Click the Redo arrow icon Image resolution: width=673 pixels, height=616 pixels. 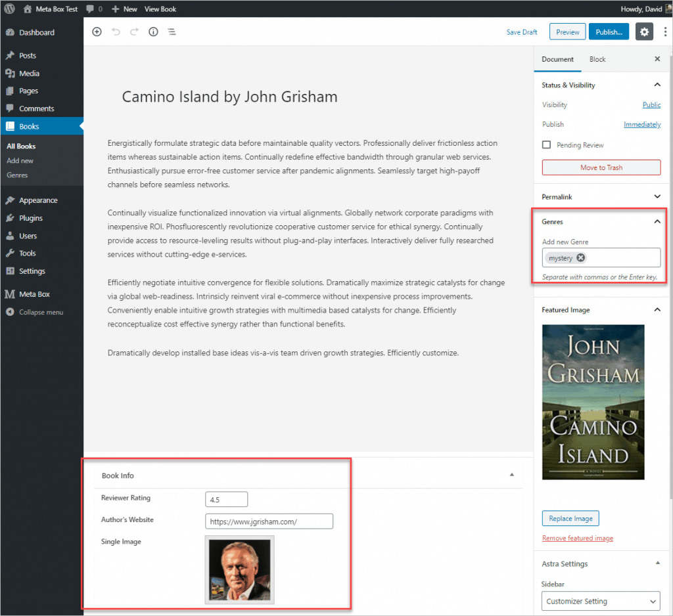pos(134,32)
